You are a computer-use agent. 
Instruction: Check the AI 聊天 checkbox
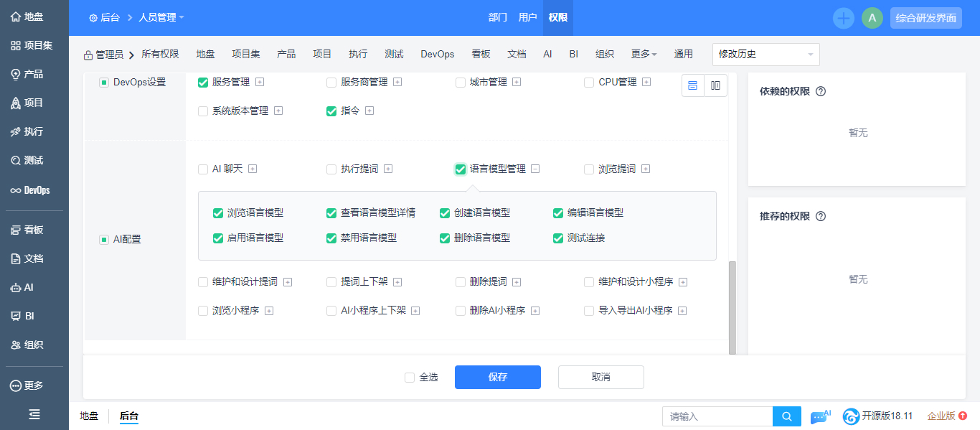pos(202,169)
